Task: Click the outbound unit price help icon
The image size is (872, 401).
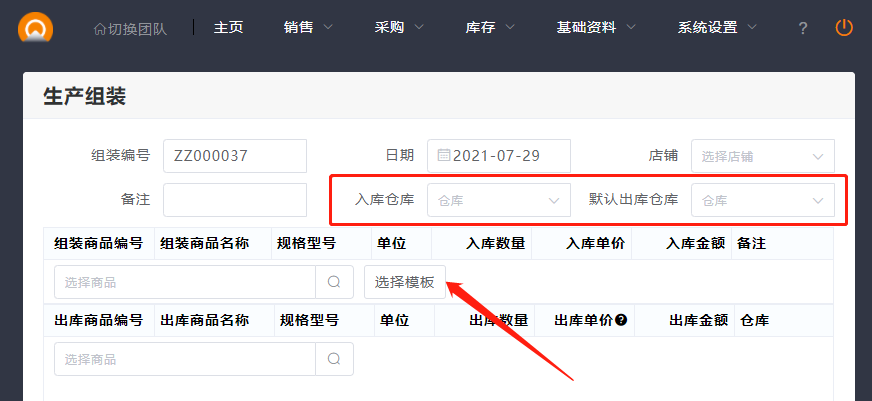Action: (621, 321)
